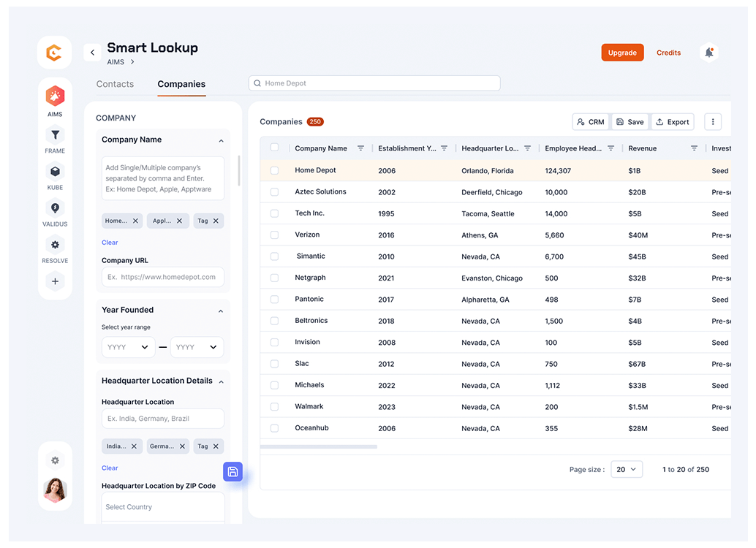The image size is (756, 548).
Task: Open the FRAME module in sidebar
Action: click(x=55, y=135)
